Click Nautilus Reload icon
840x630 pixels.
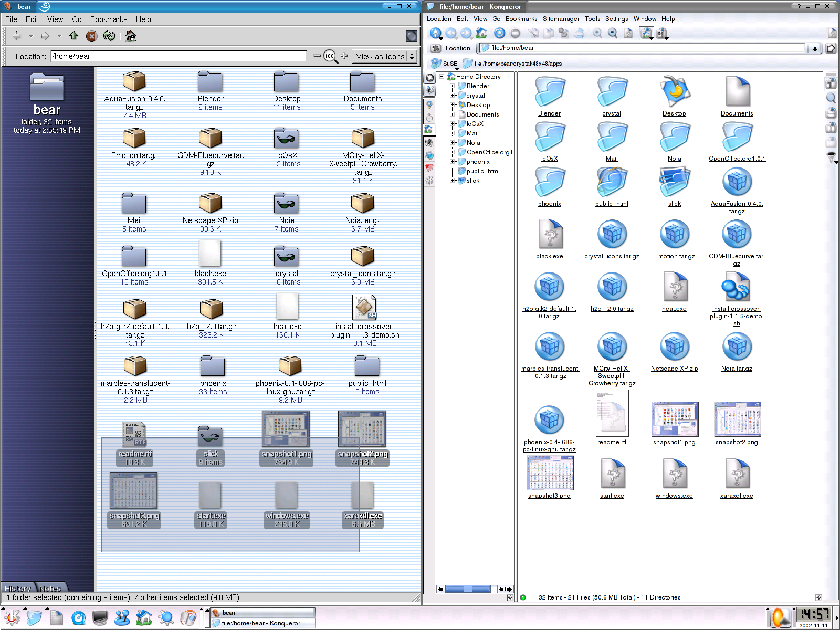click(109, 36)
